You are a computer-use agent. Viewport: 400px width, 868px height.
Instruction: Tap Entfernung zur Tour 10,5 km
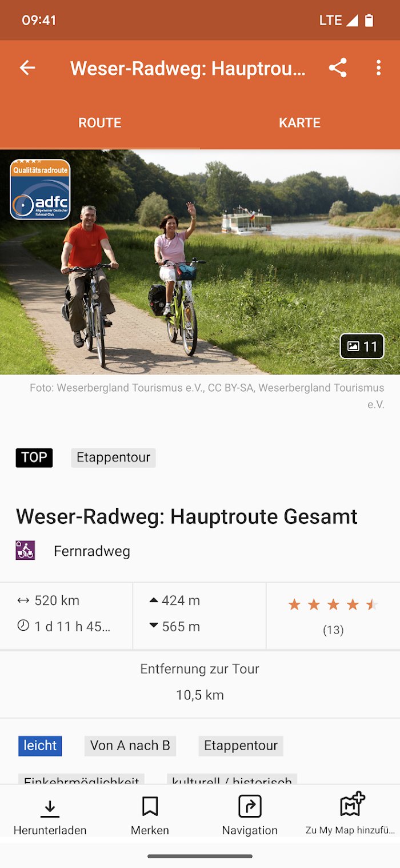pos(200,682)
